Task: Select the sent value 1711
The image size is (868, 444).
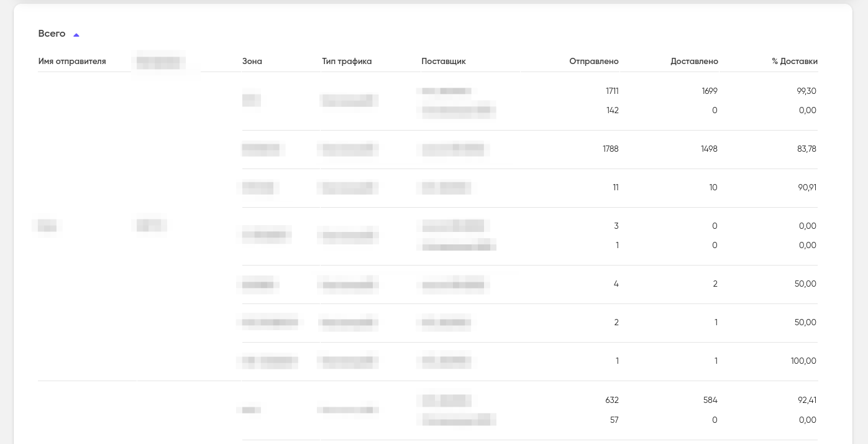Action: point(612,91)
